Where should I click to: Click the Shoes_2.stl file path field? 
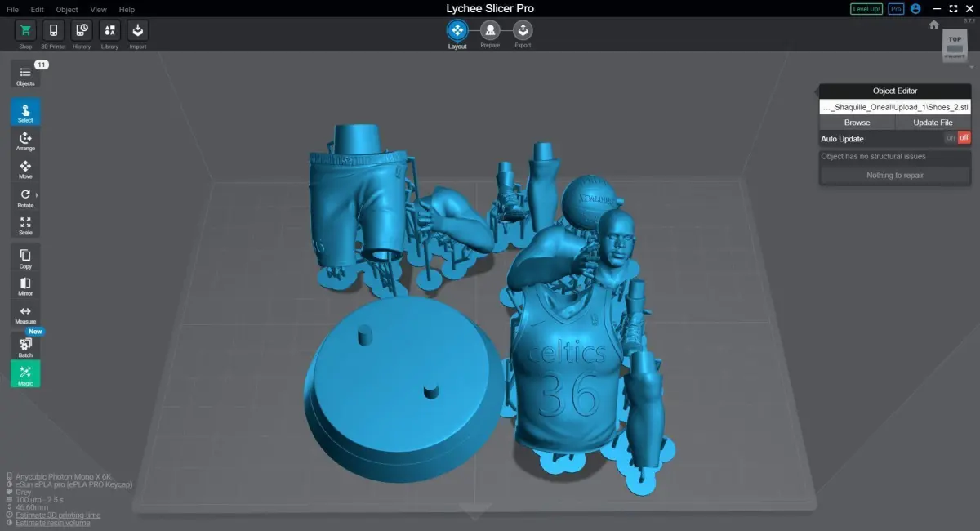895,107
